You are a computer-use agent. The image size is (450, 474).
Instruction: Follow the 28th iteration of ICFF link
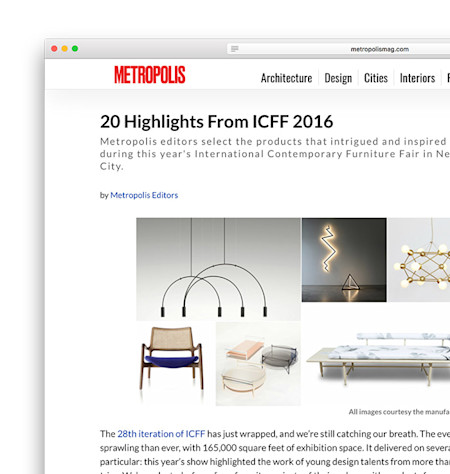pyautogui.click(x=161, y=434)
